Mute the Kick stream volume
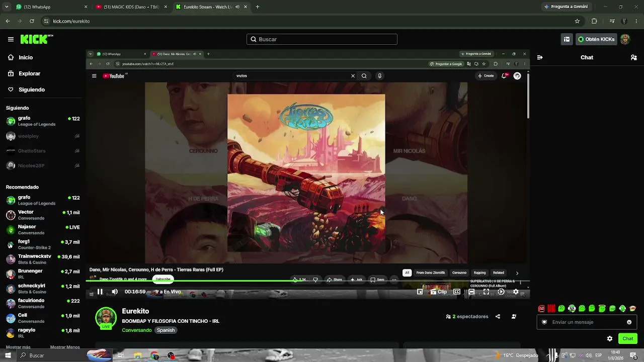This screenshot has height=362, width=644. click(x=115, y=292)
